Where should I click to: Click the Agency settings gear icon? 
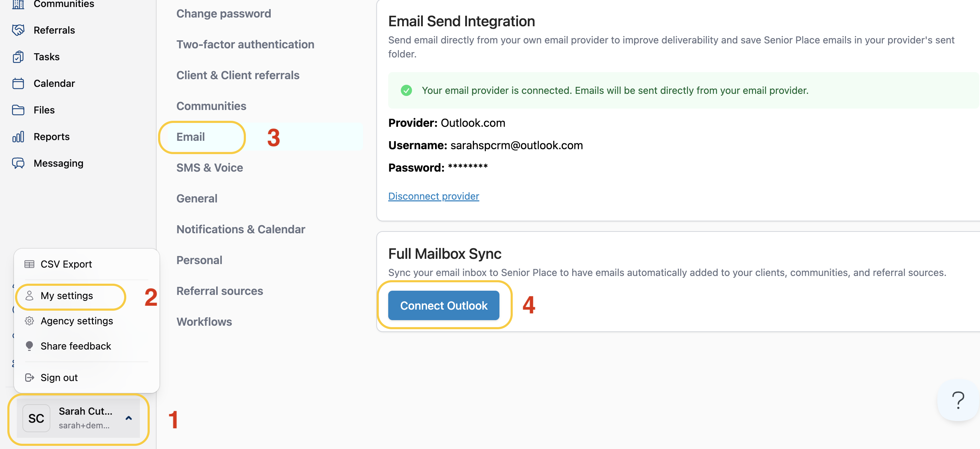29,321
